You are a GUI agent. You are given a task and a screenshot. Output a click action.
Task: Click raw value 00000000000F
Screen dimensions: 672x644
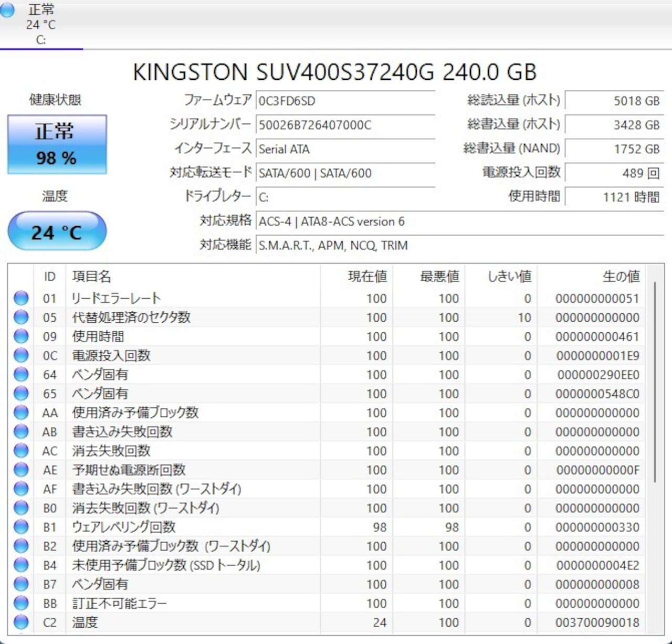(597, 470)
